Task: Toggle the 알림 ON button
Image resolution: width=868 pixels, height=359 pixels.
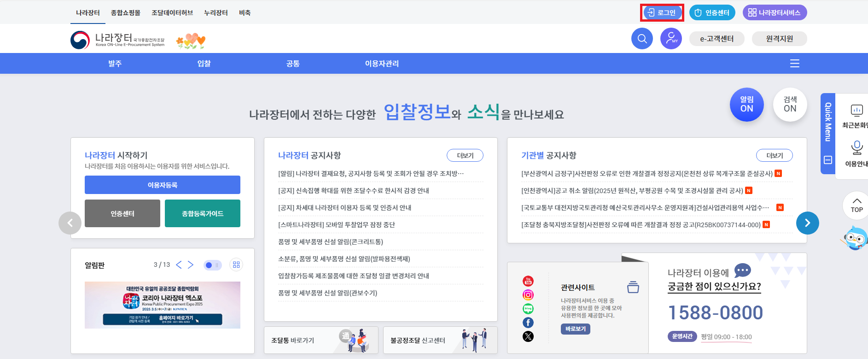Action: coord(747,105)
